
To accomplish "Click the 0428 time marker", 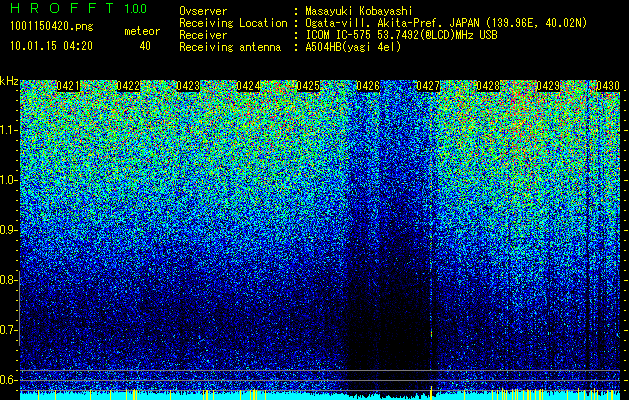I will point(488,86).
